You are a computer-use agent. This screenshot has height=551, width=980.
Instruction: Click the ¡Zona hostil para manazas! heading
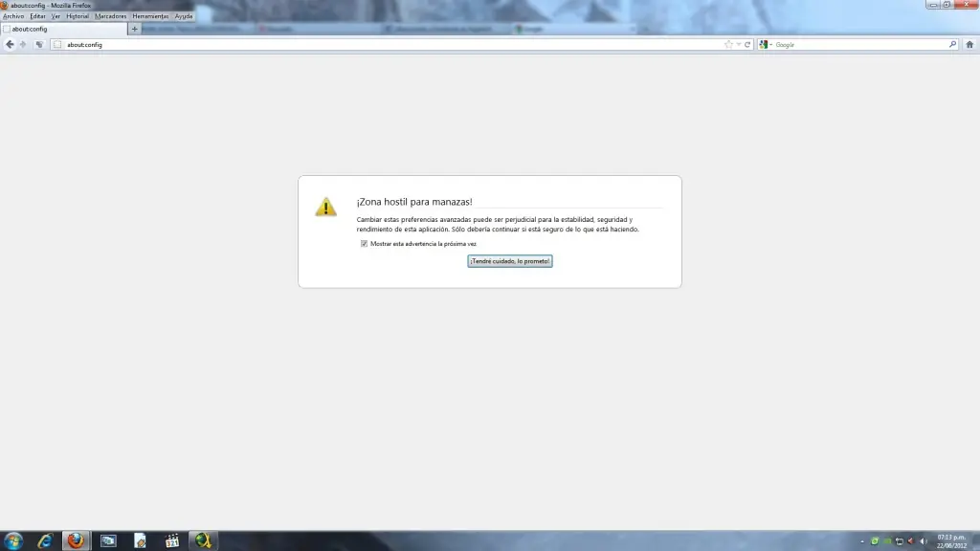pyautogui.click(x=414, y=202)
